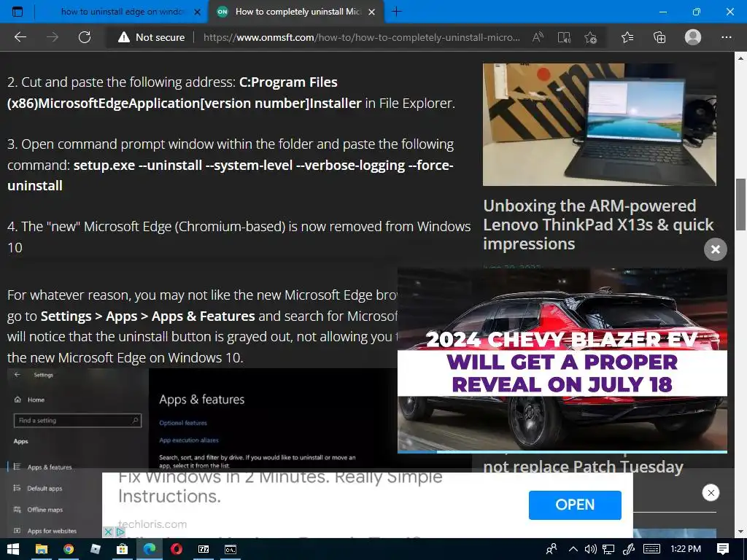The width and height of the screenshot is (747, 560).
Task: Open the volume control
Action: pos(590,549)
